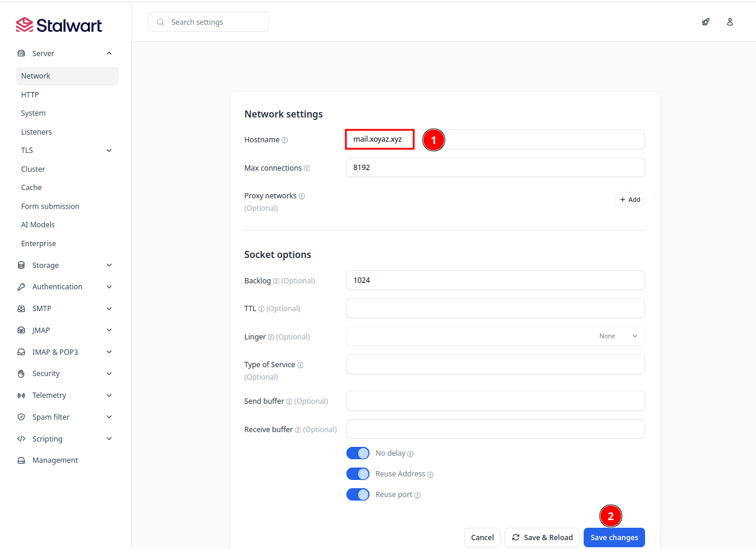756x549 pixels.
Task: Click the Save changes button
Action: click(x=614, y=538)
